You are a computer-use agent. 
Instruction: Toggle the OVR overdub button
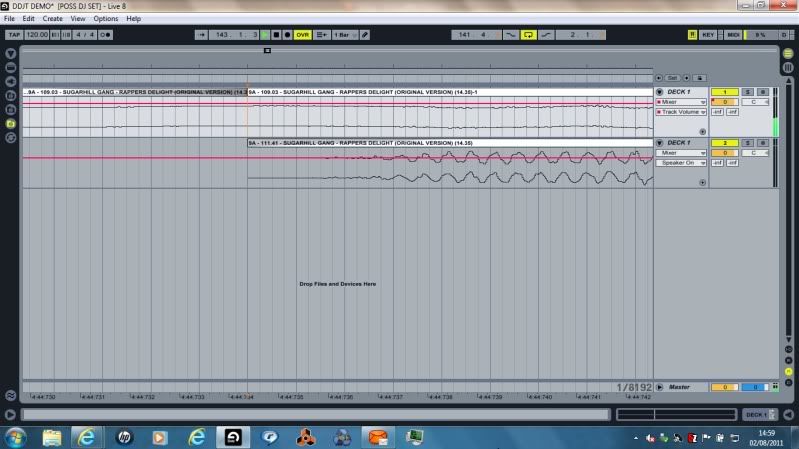[x=302, y=34]
